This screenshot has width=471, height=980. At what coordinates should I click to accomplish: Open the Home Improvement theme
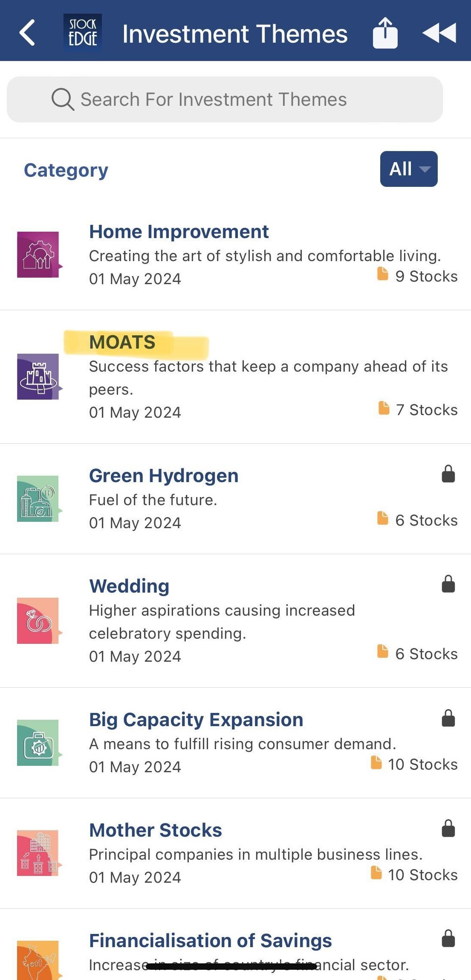tap(179, 232)
